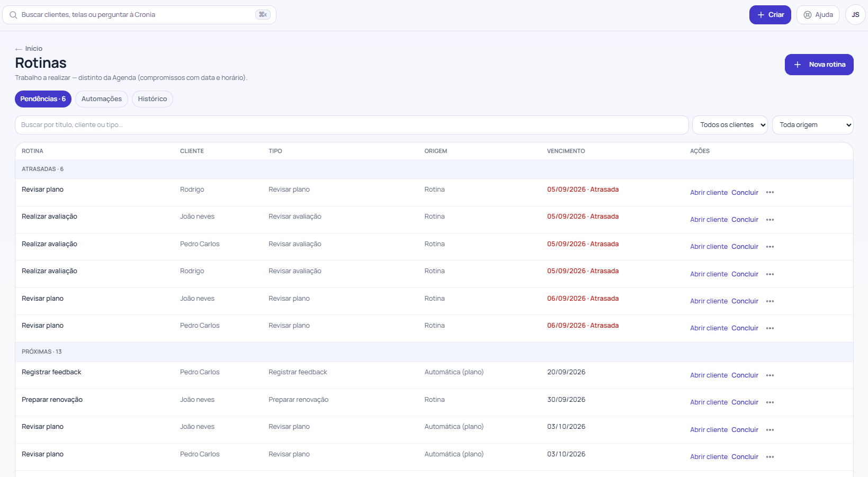
Task: Open more options for Pedro Carlos's Realizar avaliação row
Action: tap(770, 247)
